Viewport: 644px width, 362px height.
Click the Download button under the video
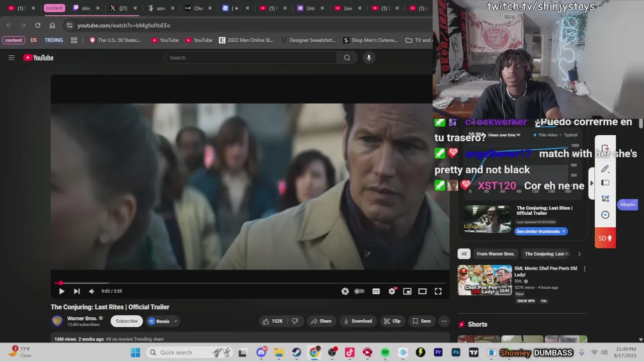358,321
